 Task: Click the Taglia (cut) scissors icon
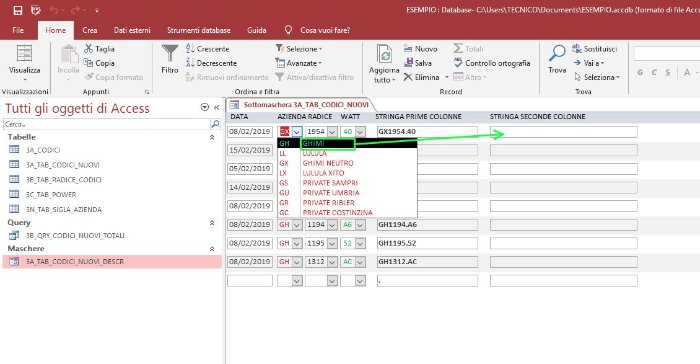click(x=88, y=49)
